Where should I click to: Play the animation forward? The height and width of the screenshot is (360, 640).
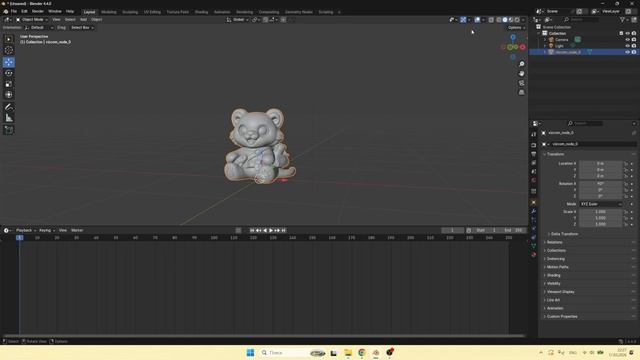tap(271, 231)
